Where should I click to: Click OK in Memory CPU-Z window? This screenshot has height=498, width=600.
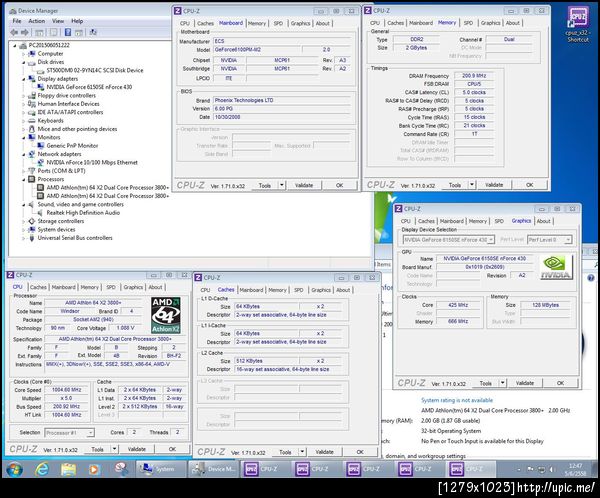tap(529, 185)
